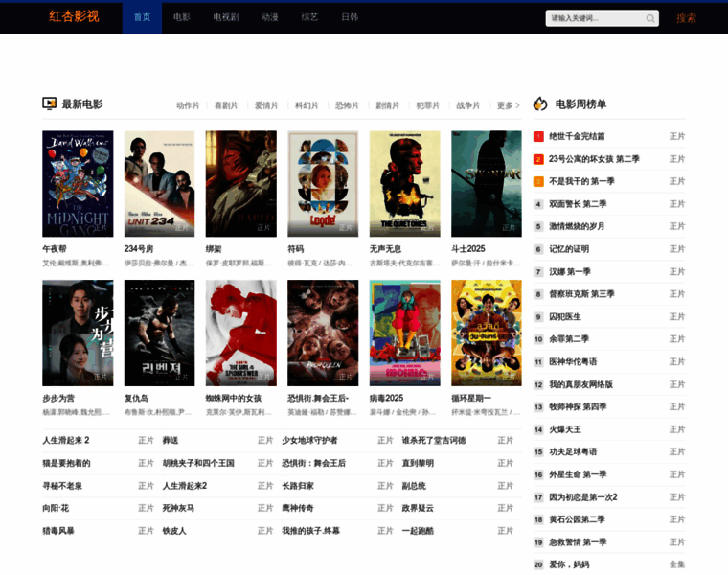The height and width of the screenshot is (575, 728).
Task: Click the rank 2 badge for 23号公寓的坏女孩
Action: [538, 159]
